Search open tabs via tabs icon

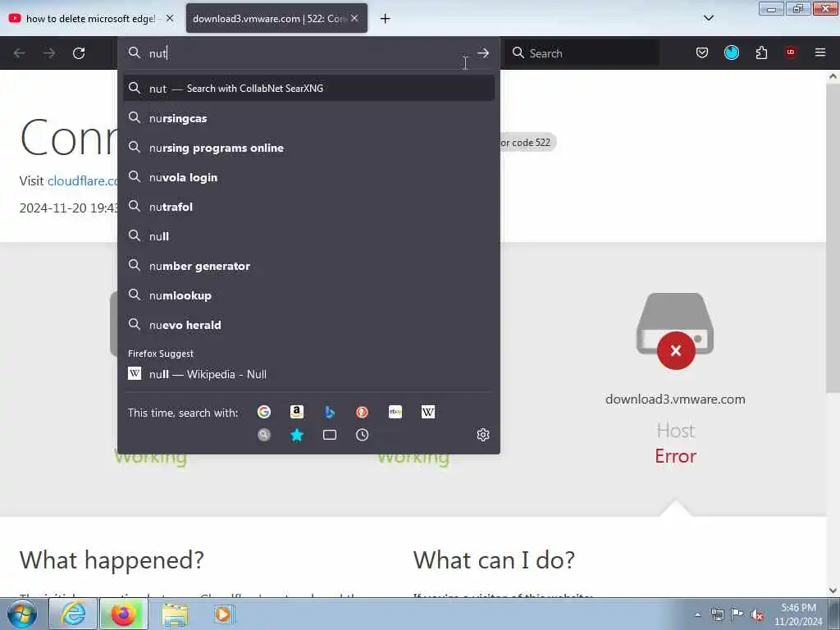pyautogui.click(x=330, y=435)
